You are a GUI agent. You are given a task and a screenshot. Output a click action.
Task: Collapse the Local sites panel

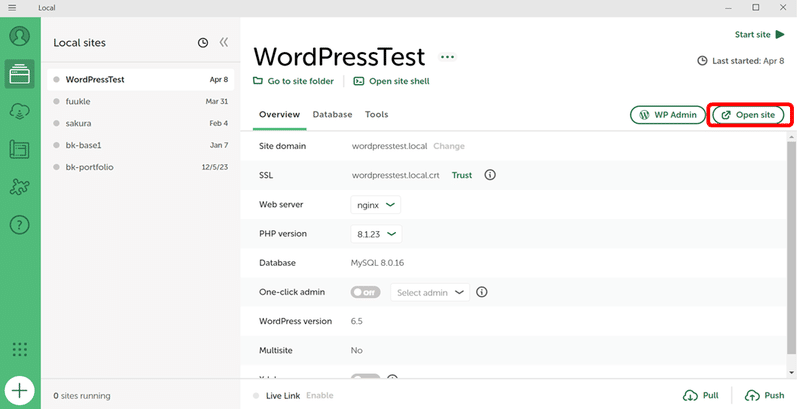point(224,42)
